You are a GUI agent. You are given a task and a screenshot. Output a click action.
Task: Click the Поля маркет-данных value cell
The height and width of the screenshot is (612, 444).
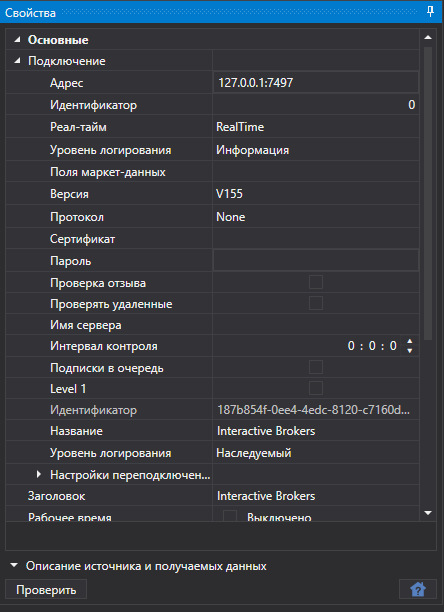[x=316, y=172]
